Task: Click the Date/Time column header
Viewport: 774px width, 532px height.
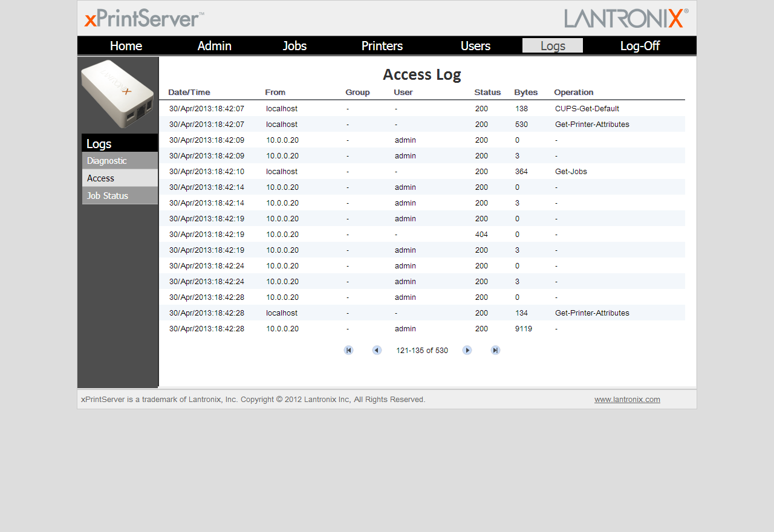Action: click(189, 92)
